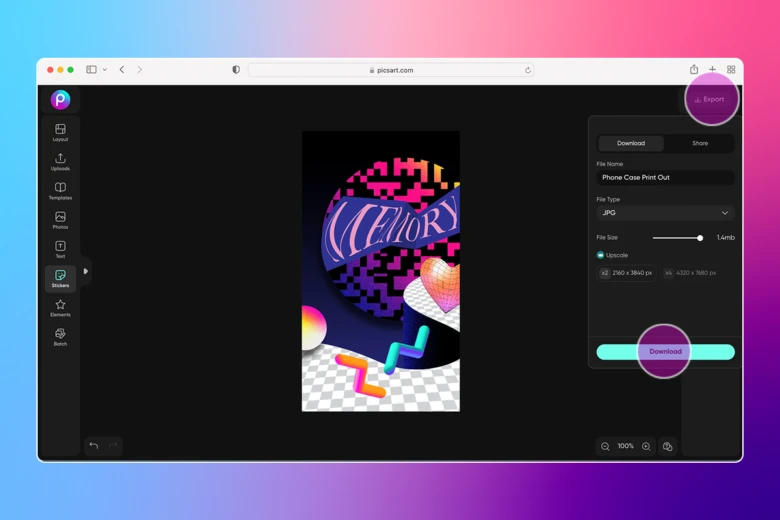Open the Batch editor
Image resolution: width=780 pixels, height=520 pixels.
pos(60,336)
